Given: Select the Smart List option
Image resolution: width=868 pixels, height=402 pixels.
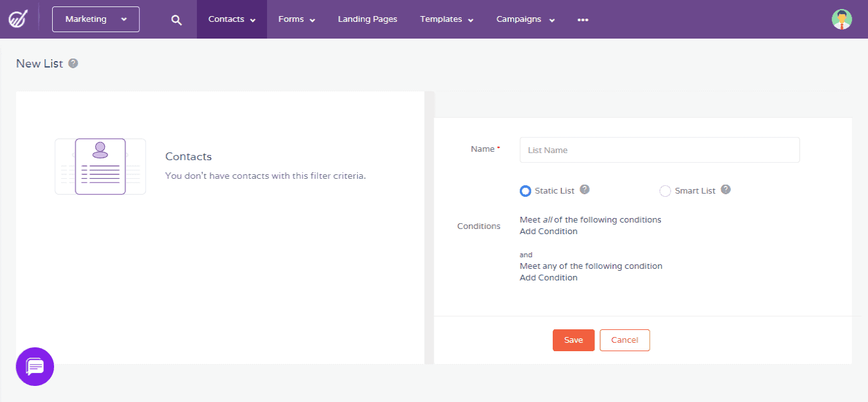Looking at the screenshot, I should pyautogui.click(x=665, y=190).
